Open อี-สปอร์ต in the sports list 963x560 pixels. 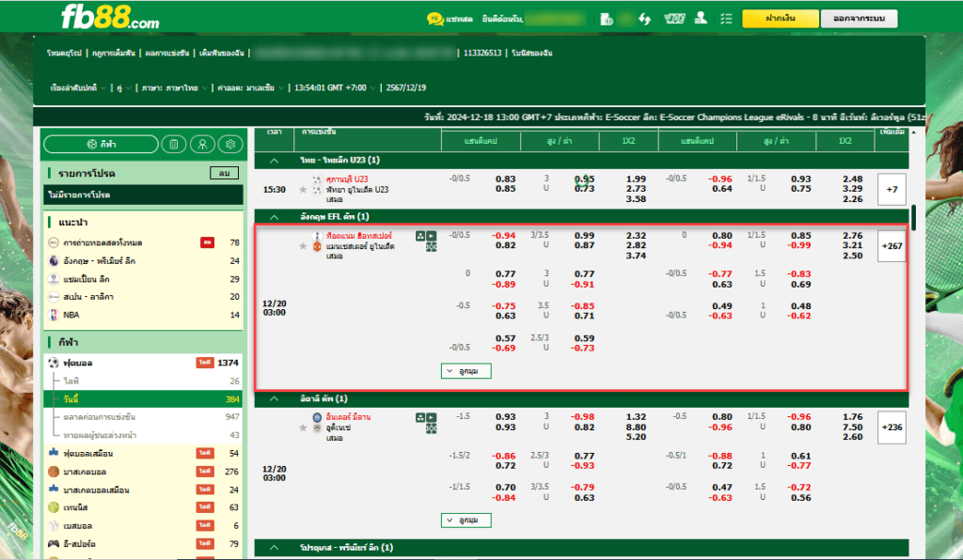(144, 543)
